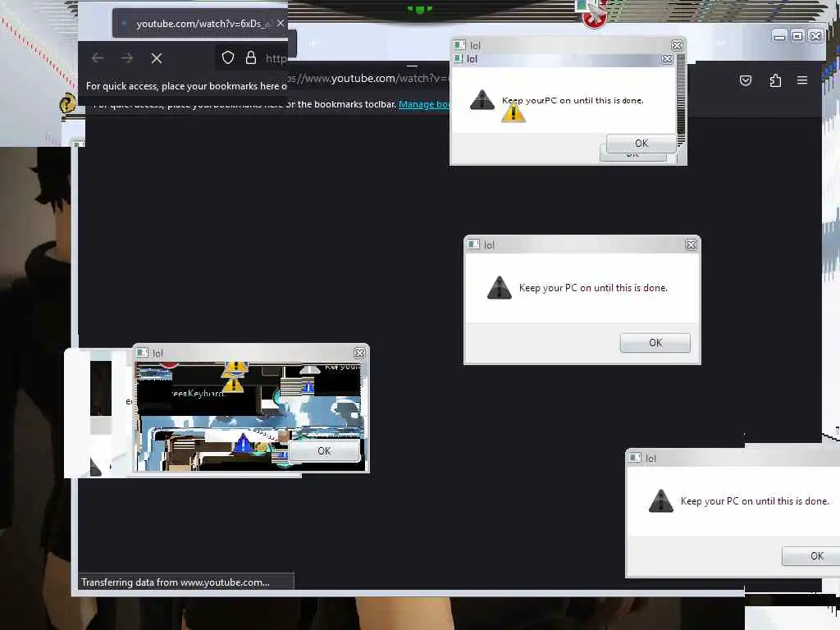Open the tracking protection shield icon
The width and height of the screenshot is (840, 630).
click(x=228, y=57)
